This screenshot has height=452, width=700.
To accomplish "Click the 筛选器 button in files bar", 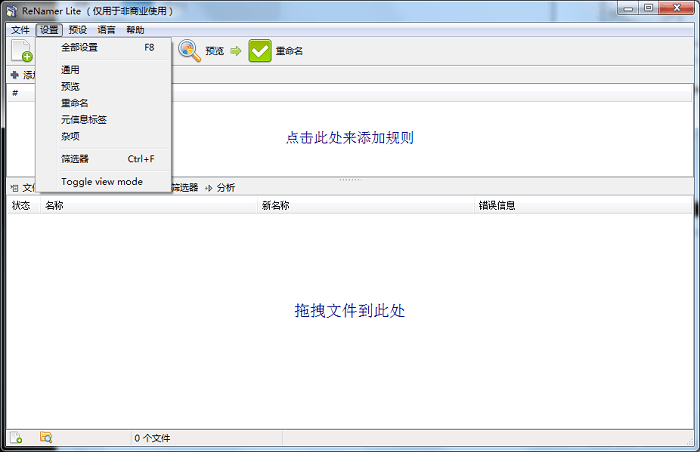I will tap(185, 188).
